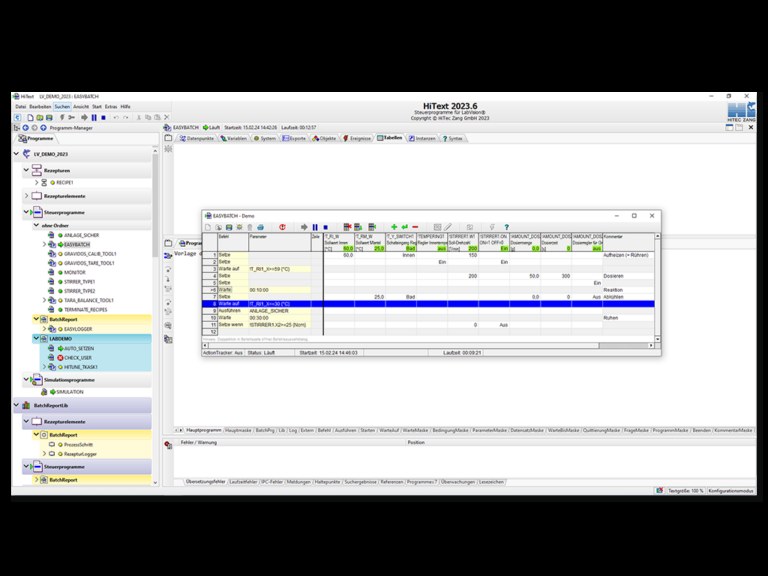Select the SIMULATION program
This screenshot has height=576, width=768.
click(x=70, y=392)
